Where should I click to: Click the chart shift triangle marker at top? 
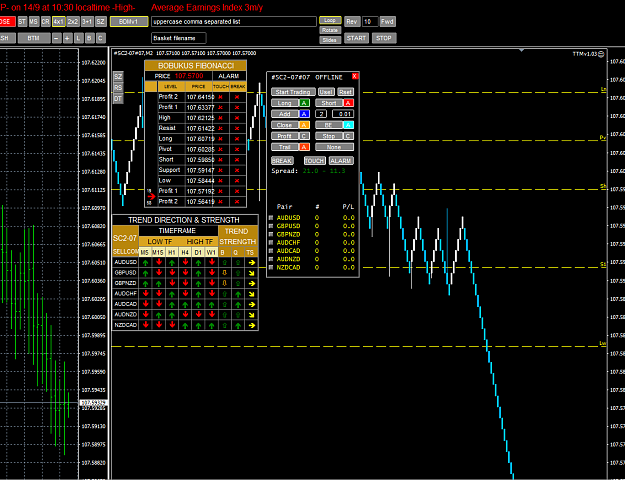[521, 51]
